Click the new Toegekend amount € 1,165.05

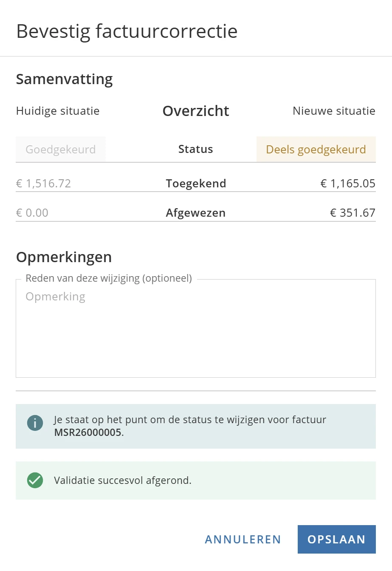click(x=348, y=184)
